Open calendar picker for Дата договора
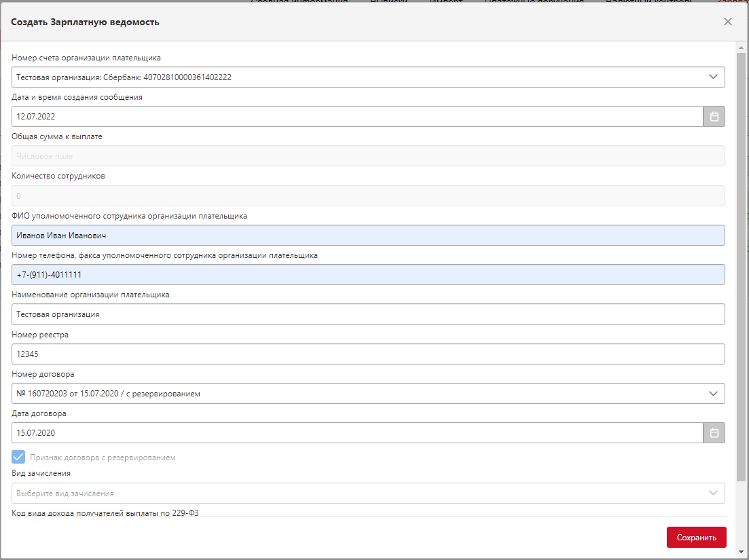Screen dimensions: 749x560 (714, 433)
